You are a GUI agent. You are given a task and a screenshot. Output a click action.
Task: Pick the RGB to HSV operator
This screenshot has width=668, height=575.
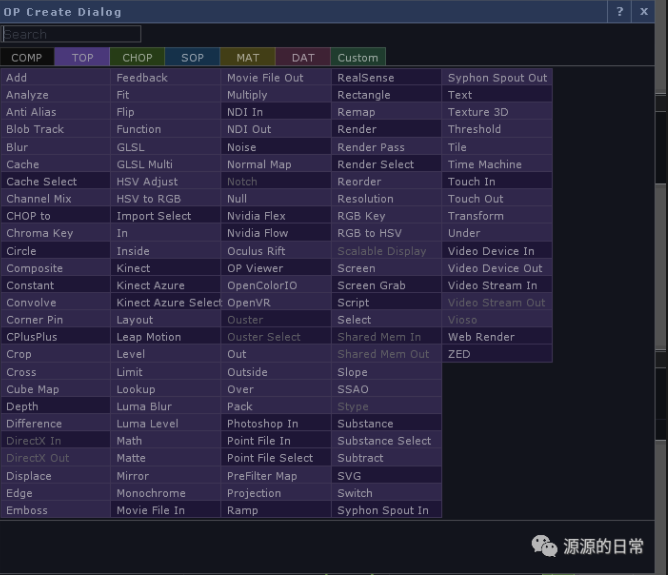386,233
